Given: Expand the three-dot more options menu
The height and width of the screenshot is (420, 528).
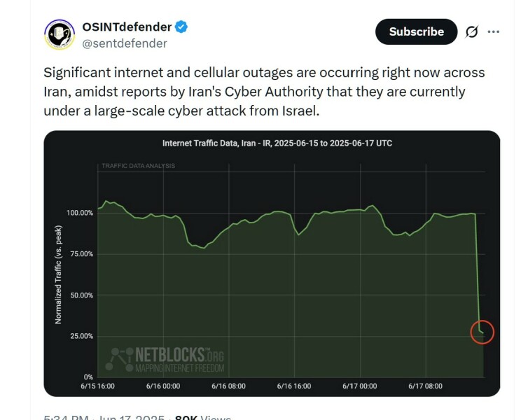Looking at the screenshot, I should tap(494, 32).
